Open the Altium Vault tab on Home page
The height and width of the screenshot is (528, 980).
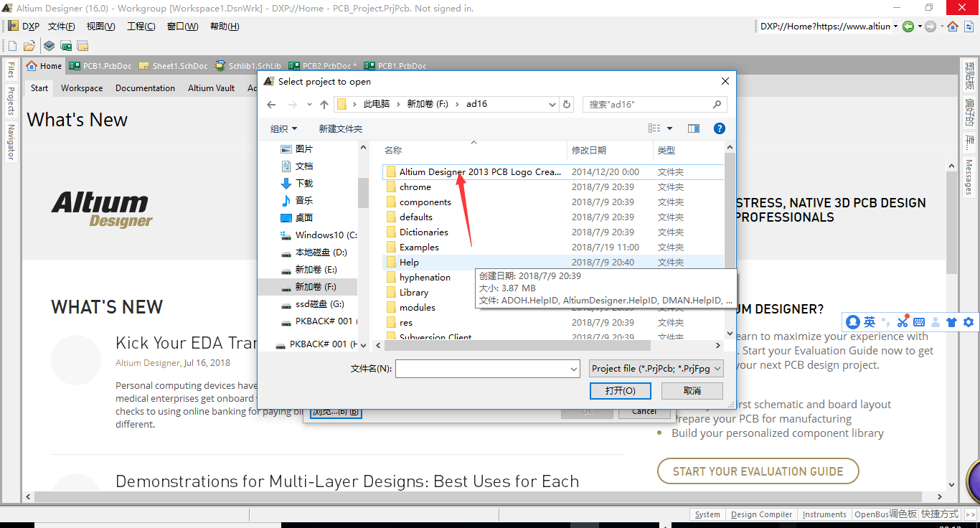tap(211, 88)
